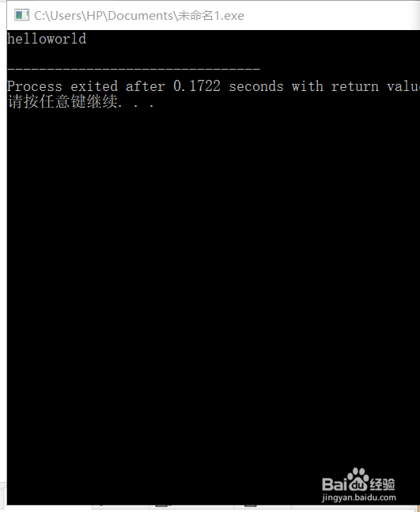Click the window title path 未命名1.exe
The image size is (420, 512).
(139, 16)
